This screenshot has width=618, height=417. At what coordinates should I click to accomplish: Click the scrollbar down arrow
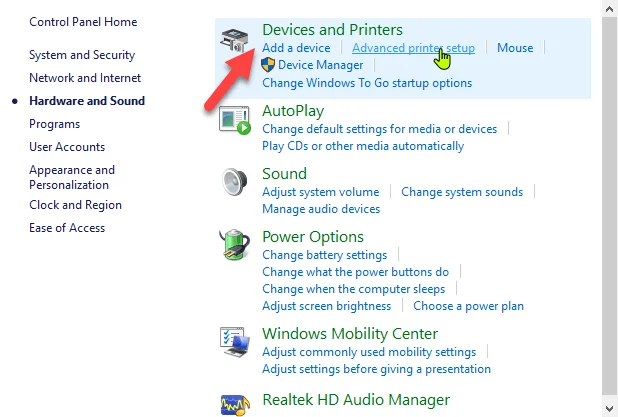(x=610, y=408)
